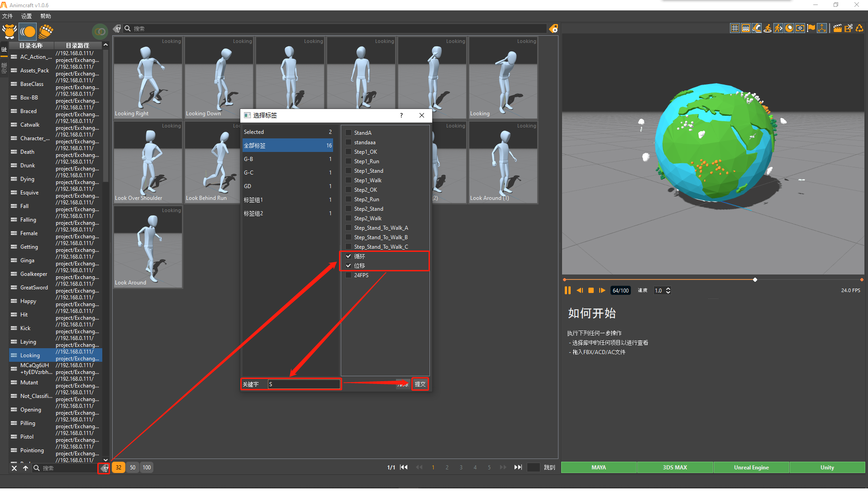Show 100 items per page

tap(147, 468)
